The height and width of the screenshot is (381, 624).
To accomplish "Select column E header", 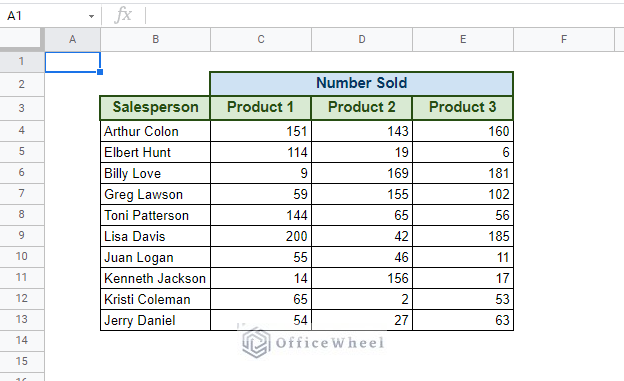I will [x=463, y=39].
